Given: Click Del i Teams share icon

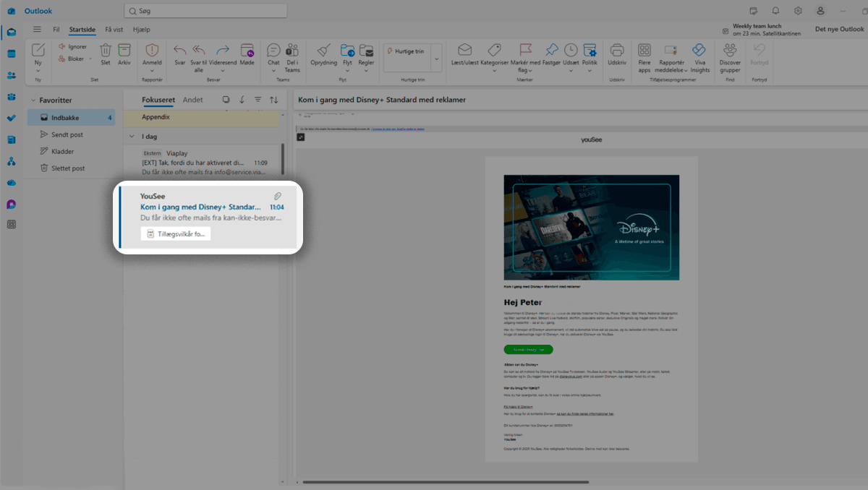Looking at the screenshot, I should coord(292,51).
